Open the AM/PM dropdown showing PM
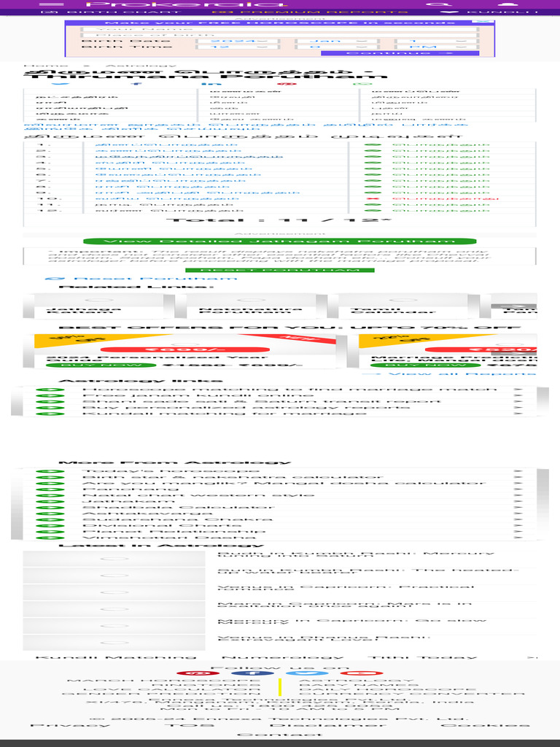This screenshot has width=560, height=747. click(x=436, y=47)
